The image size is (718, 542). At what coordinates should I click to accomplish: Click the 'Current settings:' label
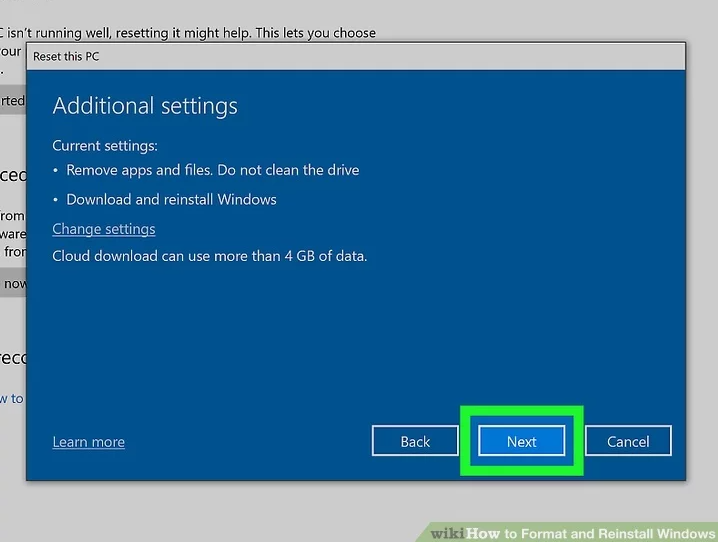tap(105, 146)
